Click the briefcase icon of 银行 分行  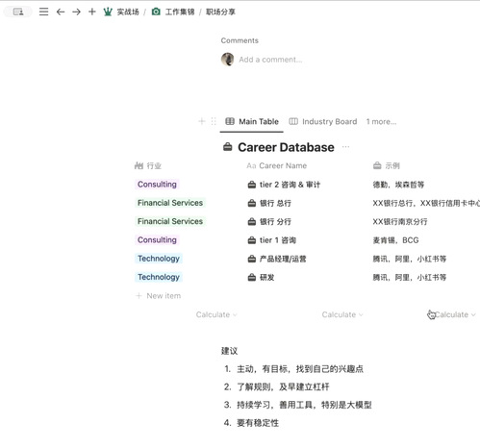click(x=252, y=222)
